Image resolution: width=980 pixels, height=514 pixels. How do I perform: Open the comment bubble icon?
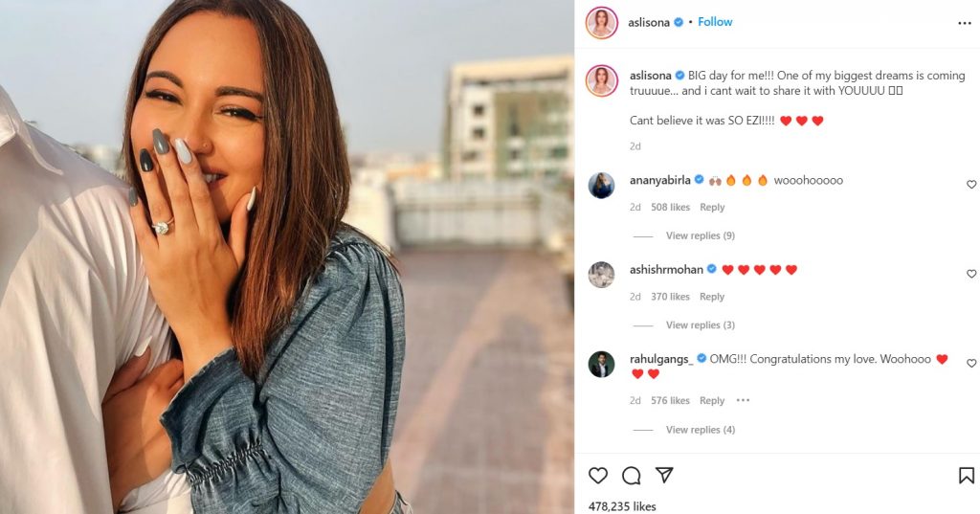point(632,476)
